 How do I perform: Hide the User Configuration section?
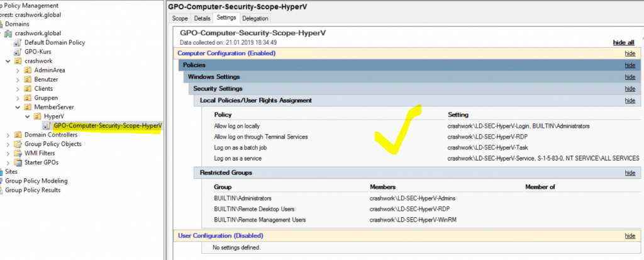pyautogui.click(x=630, y=235)
